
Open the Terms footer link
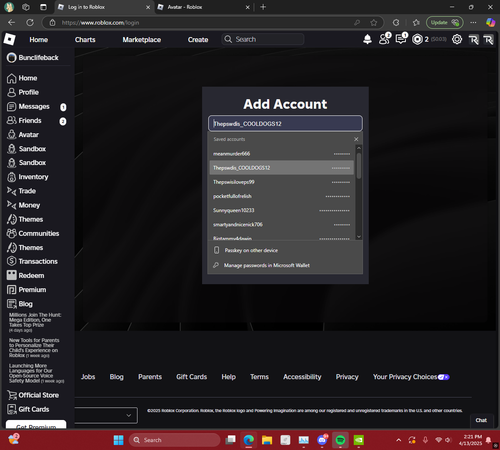point(259,377)
